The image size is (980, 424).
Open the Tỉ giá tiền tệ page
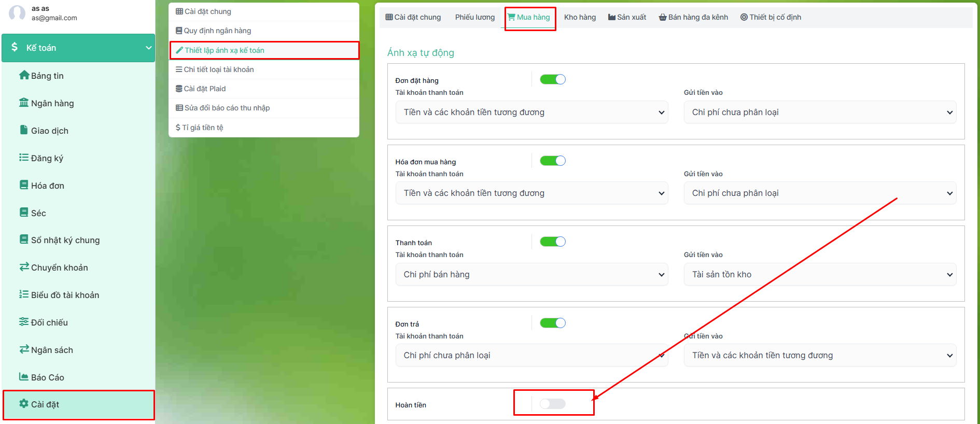(202, 128)
